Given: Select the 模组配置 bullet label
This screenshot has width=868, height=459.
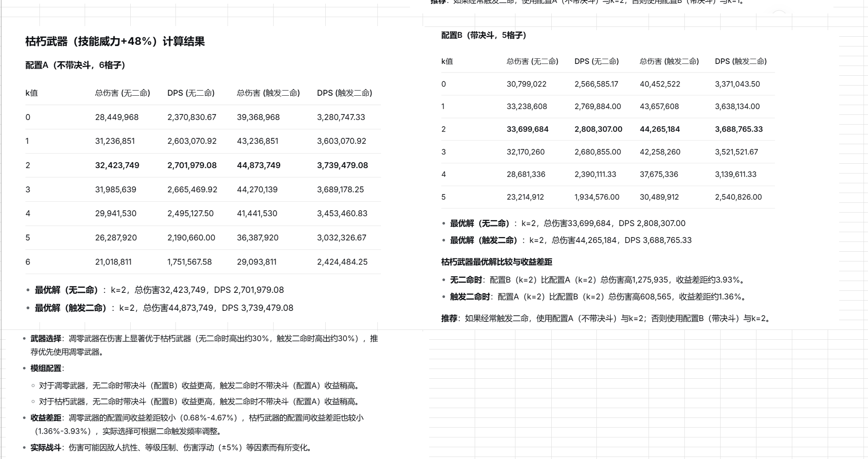Looking at the screenshot, I should (x=46, y=368).
